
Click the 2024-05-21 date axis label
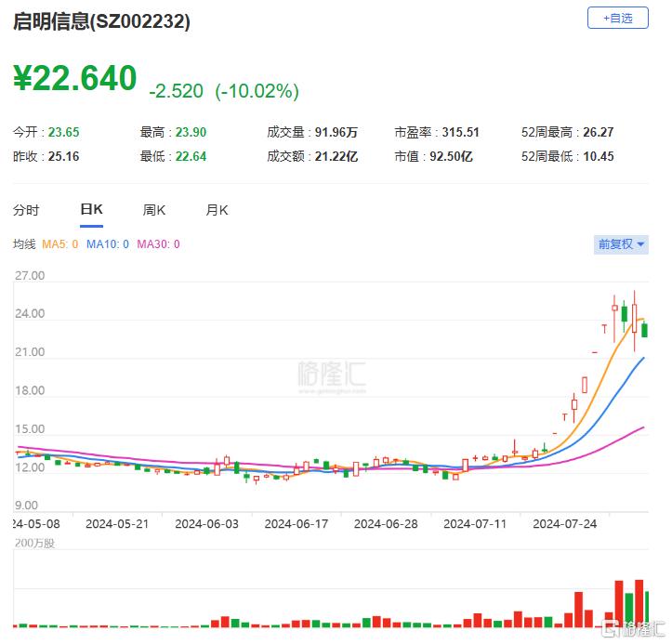[117, 524]
